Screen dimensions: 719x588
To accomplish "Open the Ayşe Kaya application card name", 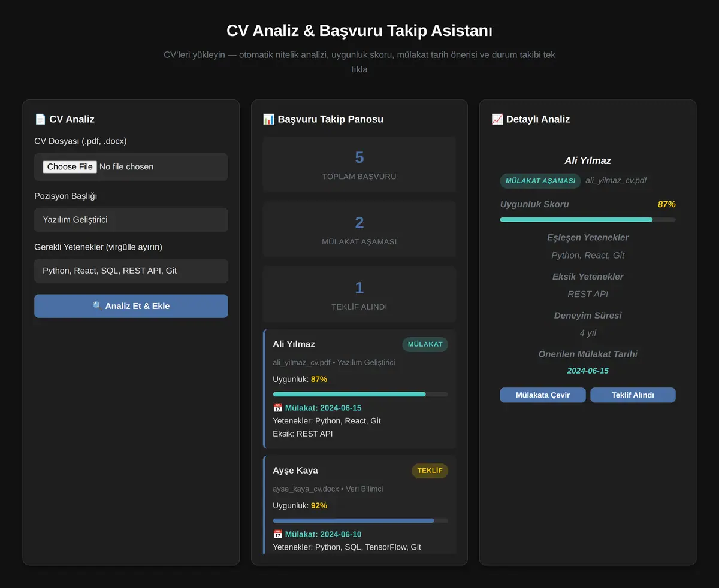I will pos(295,471).
